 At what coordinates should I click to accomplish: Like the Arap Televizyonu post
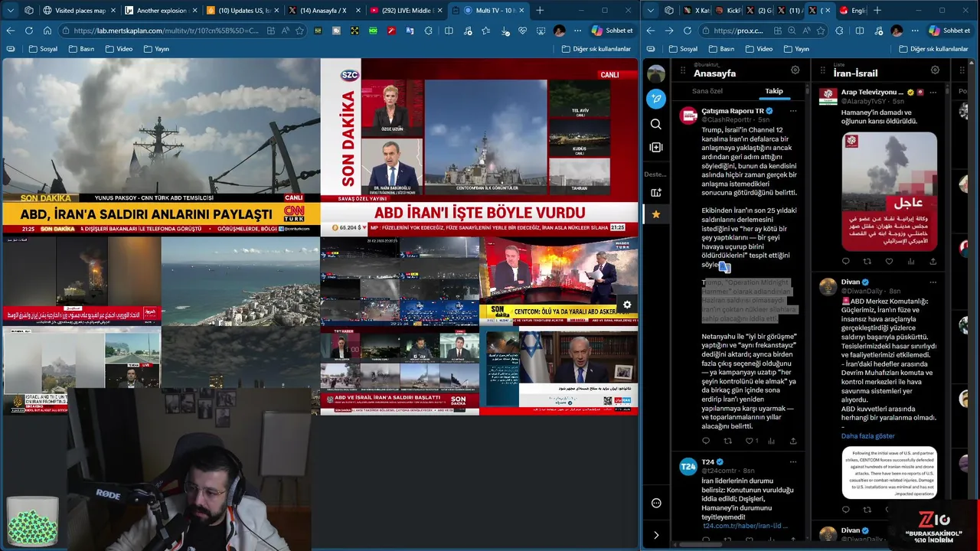click(889, 261)
